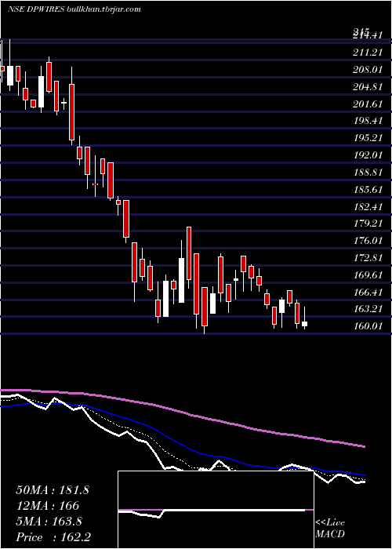This screenshot has height=549, width=392.
Task: Click the 166.41 price axis label
Action: pos(367,292)
